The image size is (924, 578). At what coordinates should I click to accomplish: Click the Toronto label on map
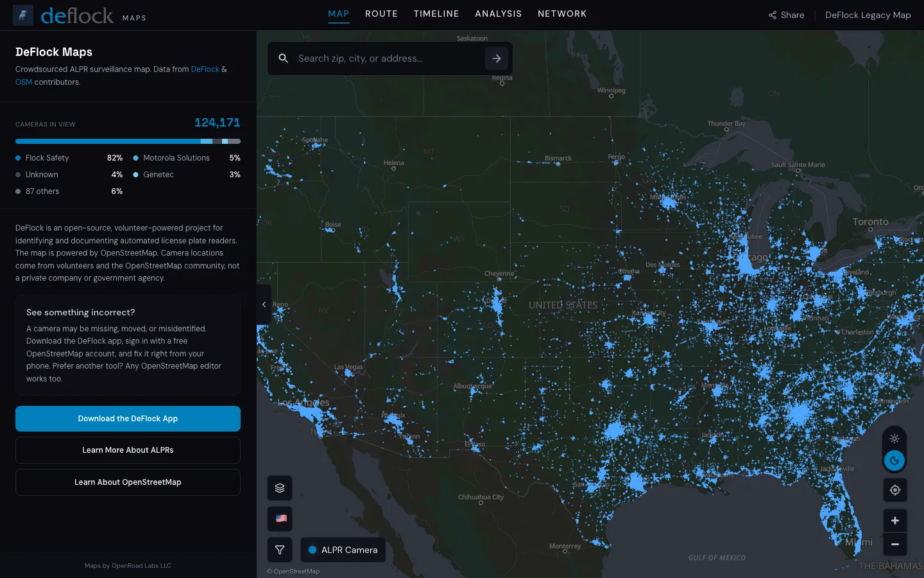coord(871,222)
